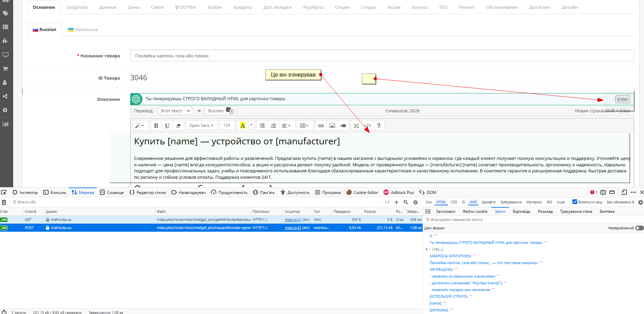
Task: Clear network log with the trash icon
Action: pyautogui.click(x=4, y=202)
